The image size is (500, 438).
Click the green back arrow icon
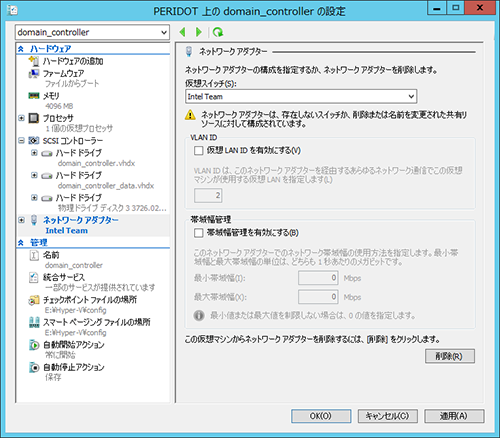[182, 32]
